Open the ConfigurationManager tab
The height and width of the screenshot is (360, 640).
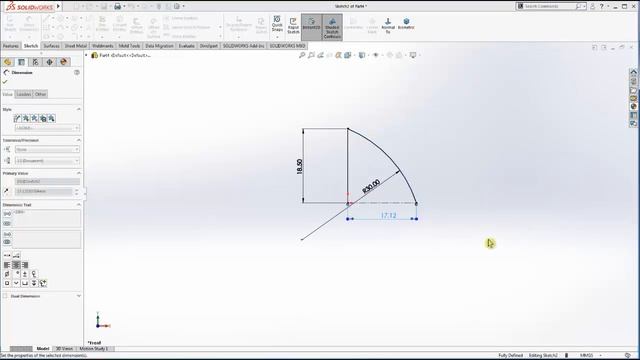pos(36,62)
